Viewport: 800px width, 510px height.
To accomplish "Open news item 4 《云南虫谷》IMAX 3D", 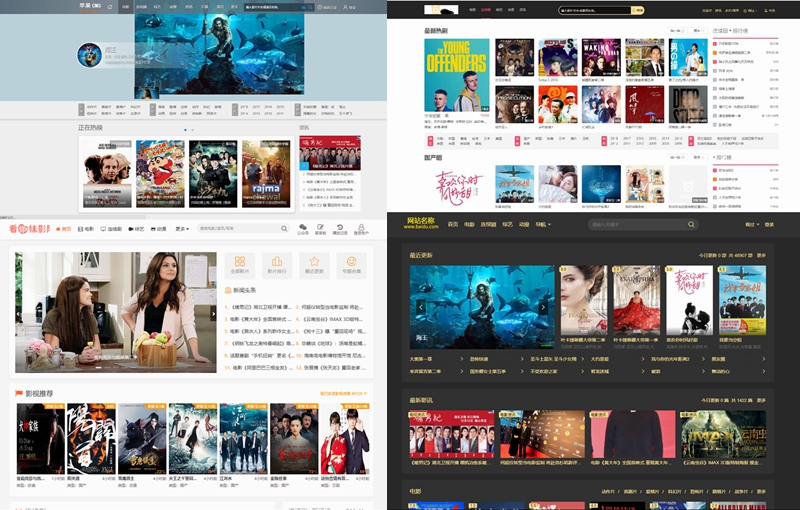I will [329, 319].
